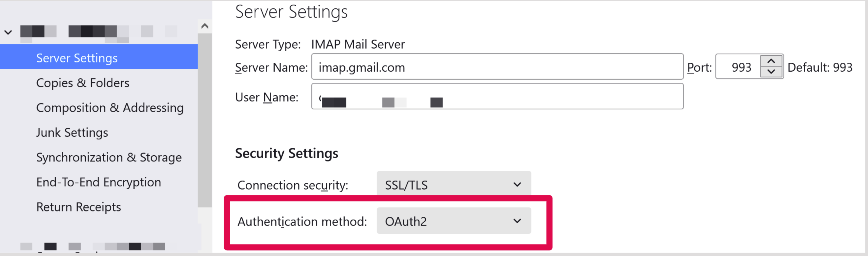Image resolution: width=868 pixels, height=256 pixels.
Task: Decrease port with down arrow
Action: (771, 72)
